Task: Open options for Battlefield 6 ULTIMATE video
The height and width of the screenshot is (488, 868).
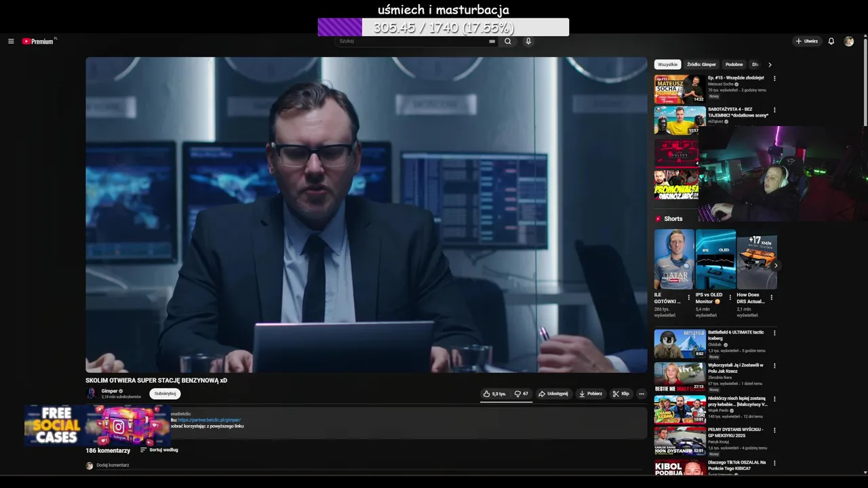Action: (774, 333)
